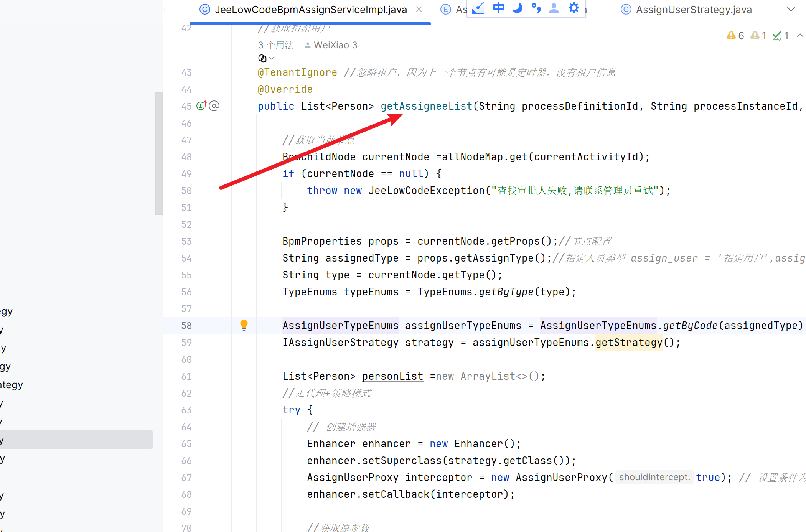Open the partially hidden enum tab with E icon
Screen dimensions: 806x532
point(453,10)
